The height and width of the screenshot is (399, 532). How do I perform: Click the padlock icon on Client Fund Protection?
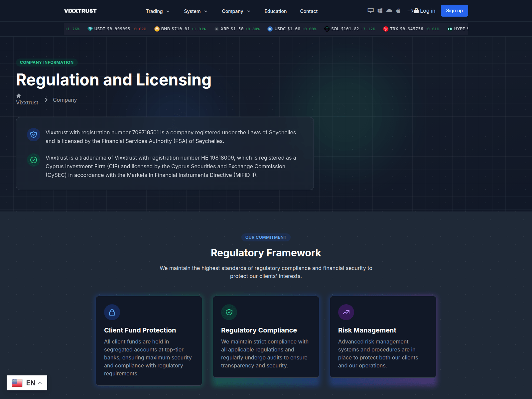(112, 312)
